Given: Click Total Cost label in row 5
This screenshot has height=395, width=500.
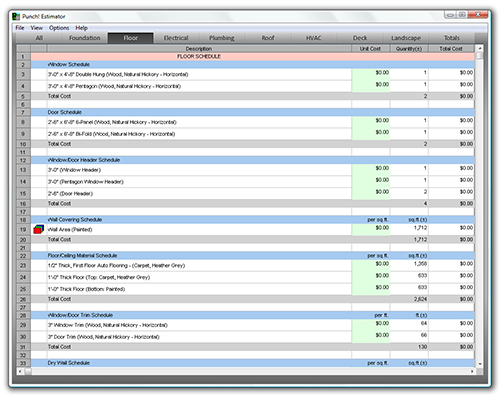Looking at the screenshot, I should click(59, 96).
